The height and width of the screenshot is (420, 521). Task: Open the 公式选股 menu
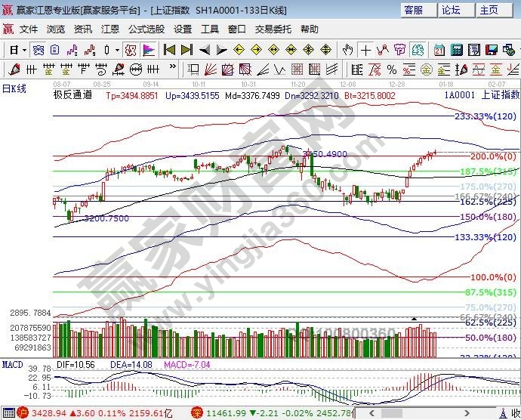(x=146, y=29)
